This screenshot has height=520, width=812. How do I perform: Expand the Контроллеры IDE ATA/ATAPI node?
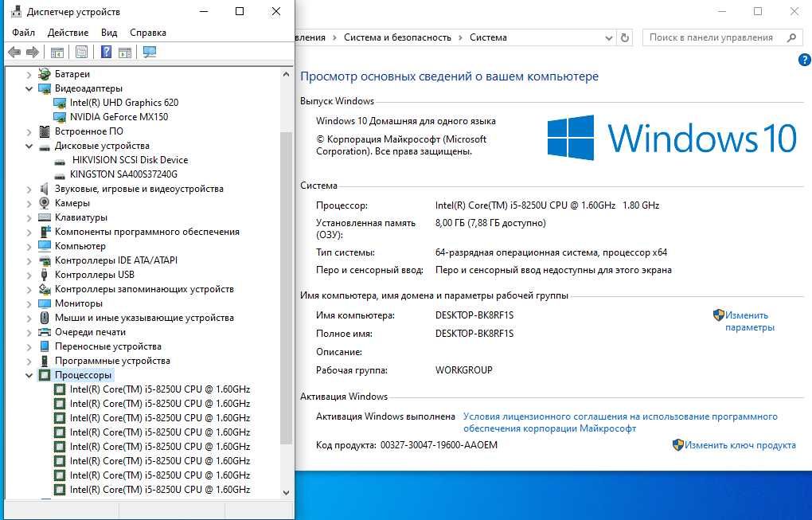29,260
